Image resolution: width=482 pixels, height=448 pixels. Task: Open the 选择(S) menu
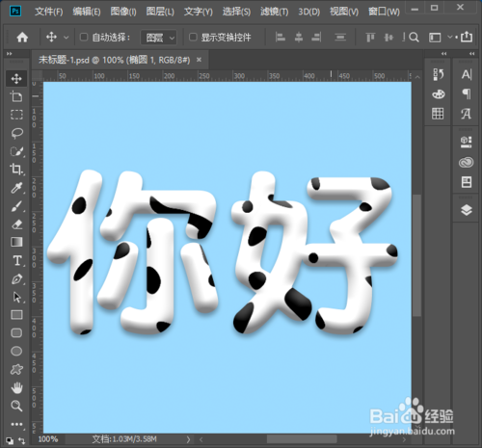[x=236, y=12]
